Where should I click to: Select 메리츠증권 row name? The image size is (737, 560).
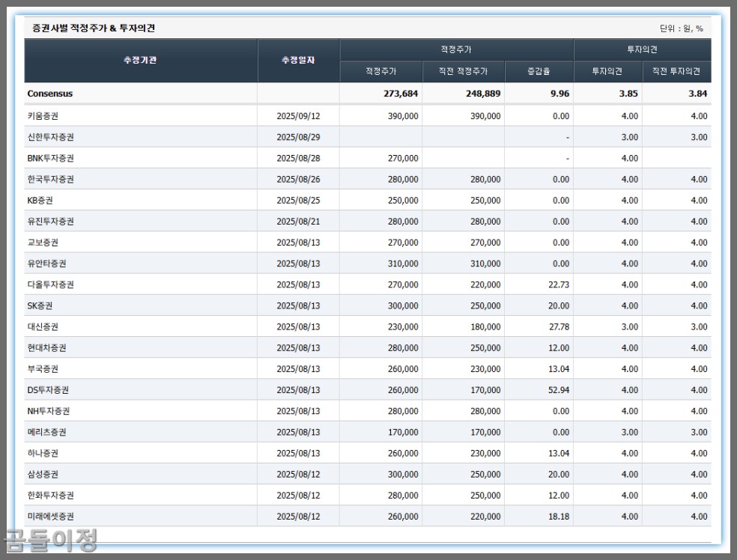46,432
